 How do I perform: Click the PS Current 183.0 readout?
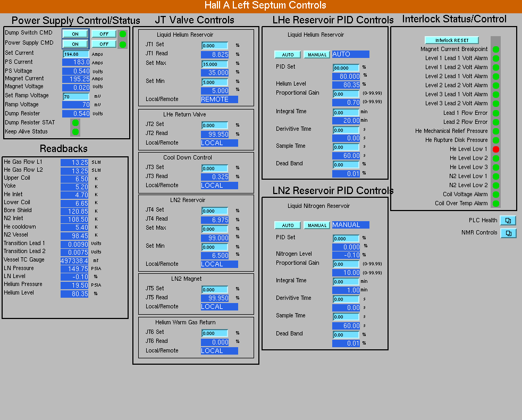[x=76, y=62]
